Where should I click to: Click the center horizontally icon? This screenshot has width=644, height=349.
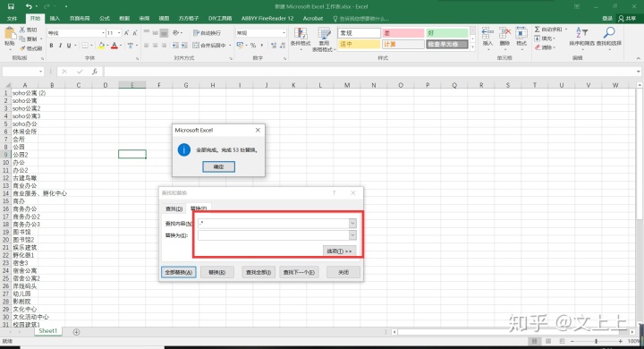156,46
